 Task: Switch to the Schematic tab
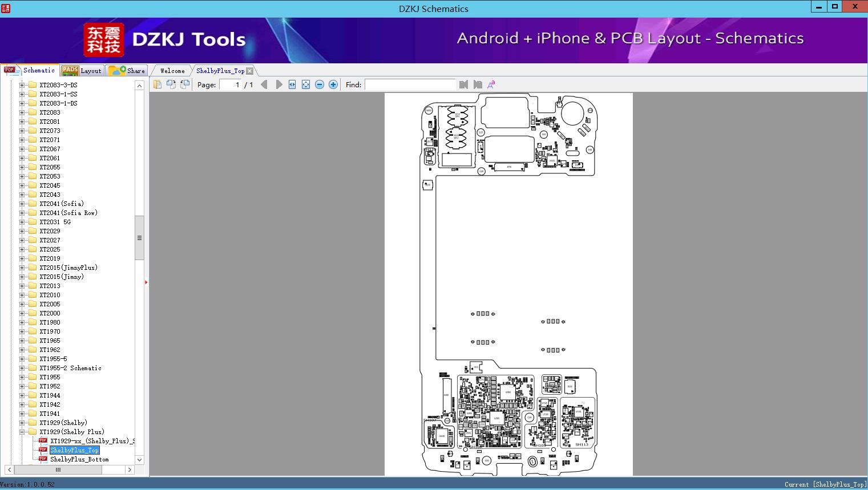(30, 70)
